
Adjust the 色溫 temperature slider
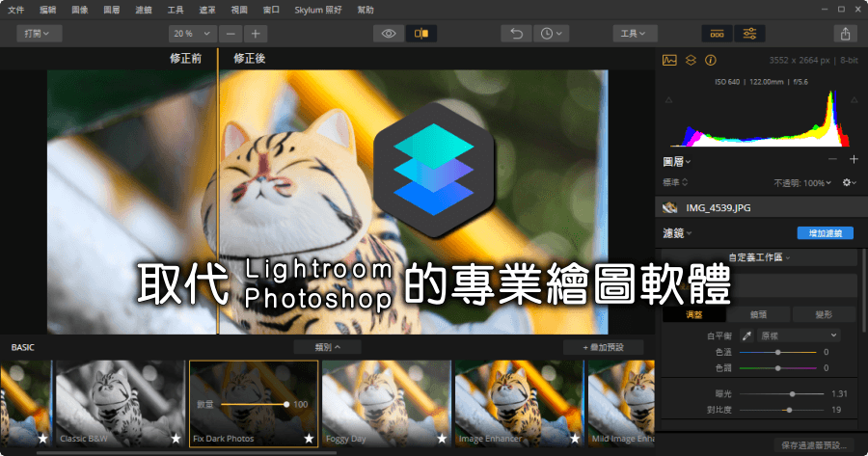click(777, 352)
